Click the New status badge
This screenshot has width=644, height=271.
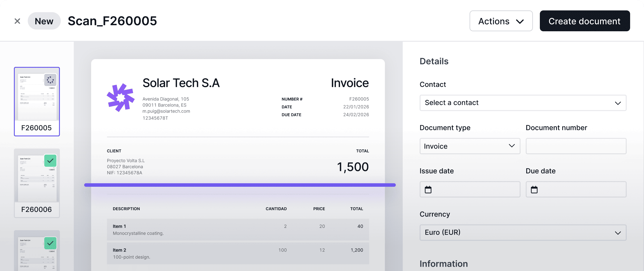[44, 21]
